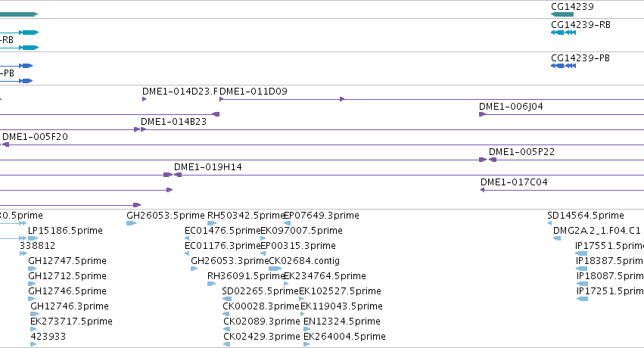Screen dimensions: 644x348
Task: Select the IP17551.5prime EST arrow
Action: [x=581, y=253]
